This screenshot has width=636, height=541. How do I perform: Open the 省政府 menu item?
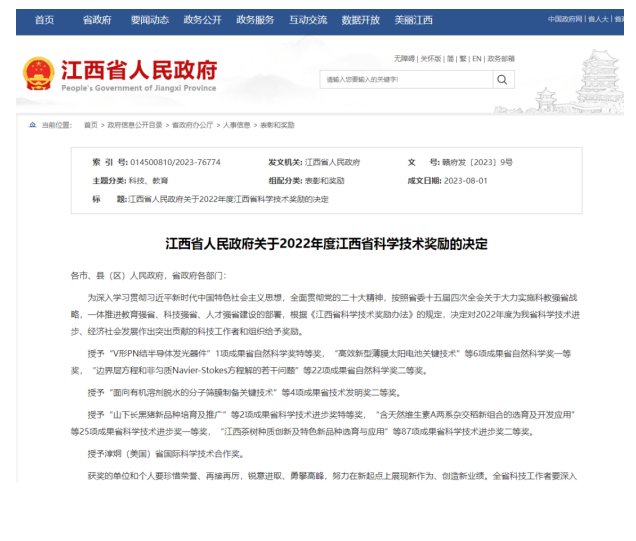97,20
